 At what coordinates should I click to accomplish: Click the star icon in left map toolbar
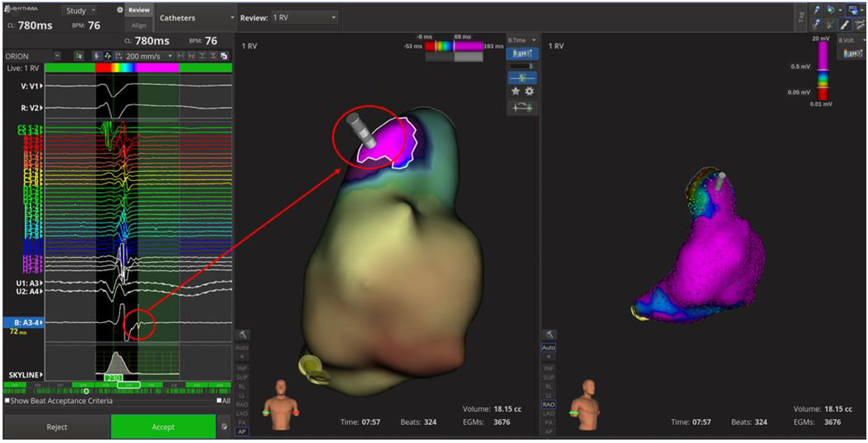(x=515, y=91)
